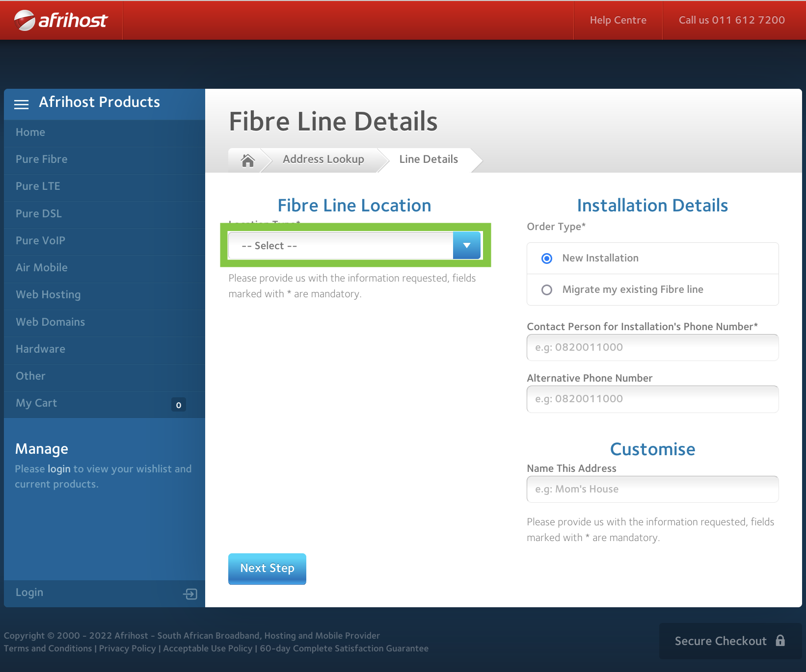This screenshot has height=672, width=806.
Task: Click the My Cart count badge
Action: 178,405
